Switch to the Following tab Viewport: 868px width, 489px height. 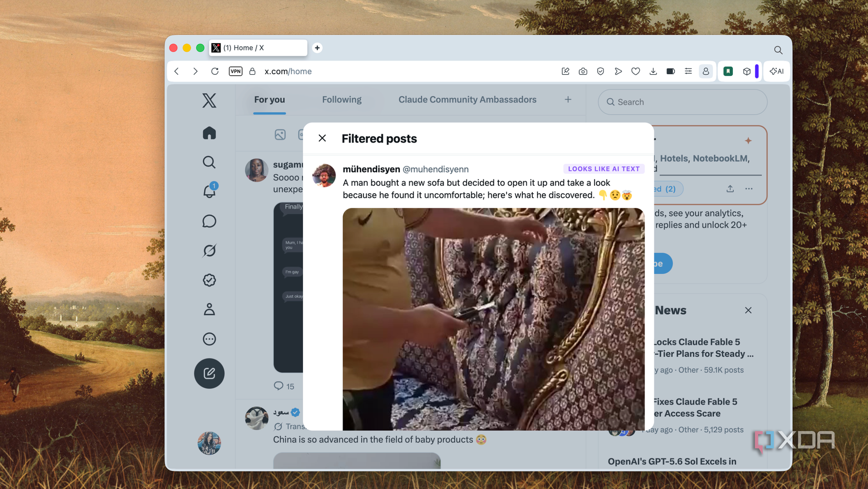pyautogui.click(x=342, y=99)
